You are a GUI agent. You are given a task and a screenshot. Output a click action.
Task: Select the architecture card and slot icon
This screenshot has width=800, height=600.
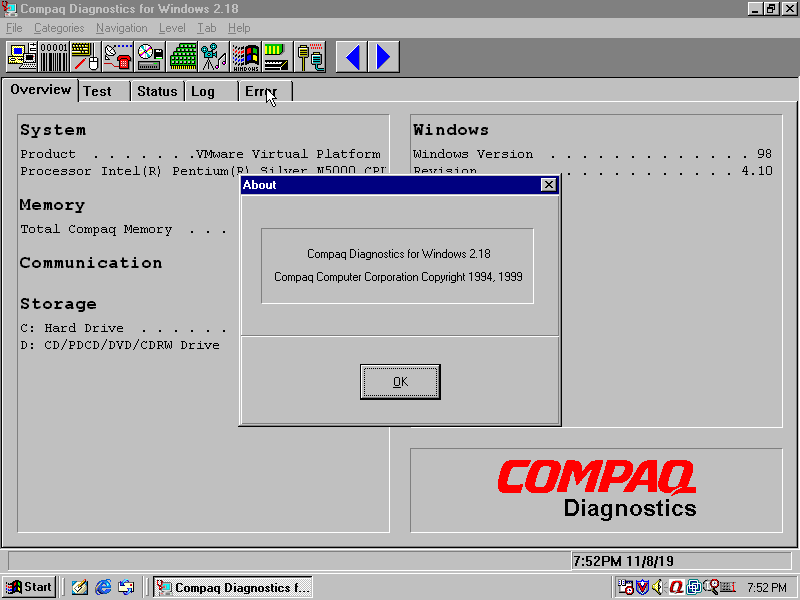click(278, 57)
